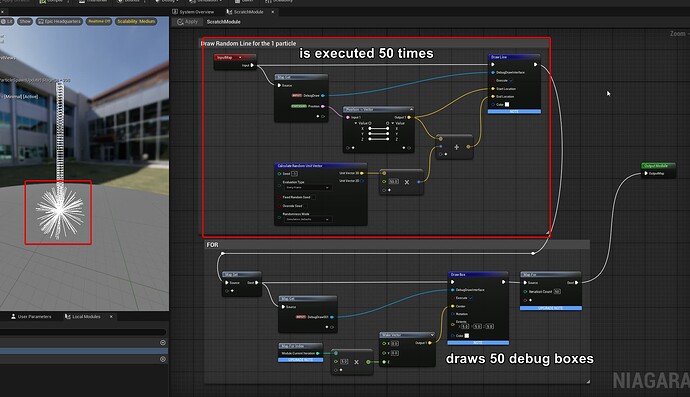
Task: Click the Iteration Count input field
Action: click(557, 291)
